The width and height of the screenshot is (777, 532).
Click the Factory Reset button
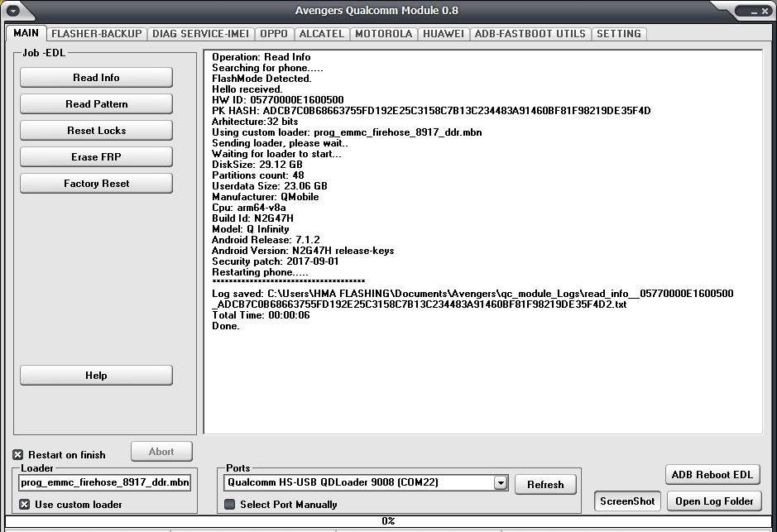point(96,184)
